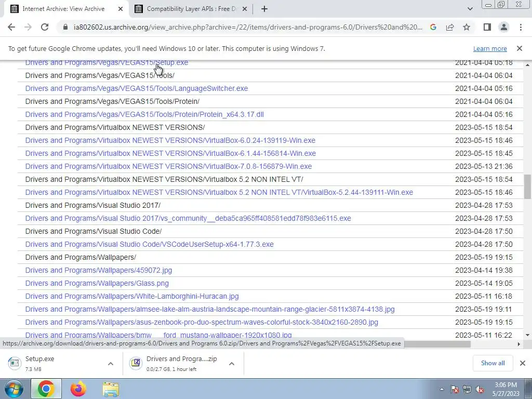Close the Internet Archive: View Archive tab

121,9
